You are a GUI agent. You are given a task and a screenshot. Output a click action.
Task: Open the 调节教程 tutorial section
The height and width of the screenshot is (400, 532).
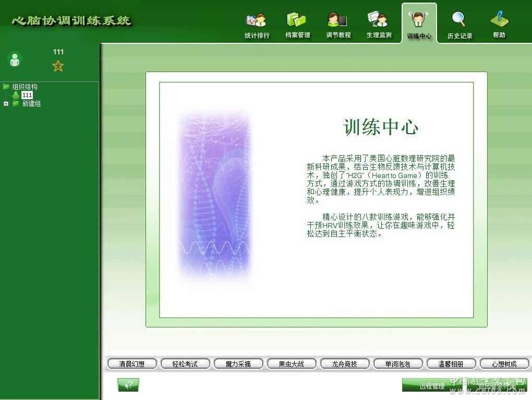pos(338,25)
